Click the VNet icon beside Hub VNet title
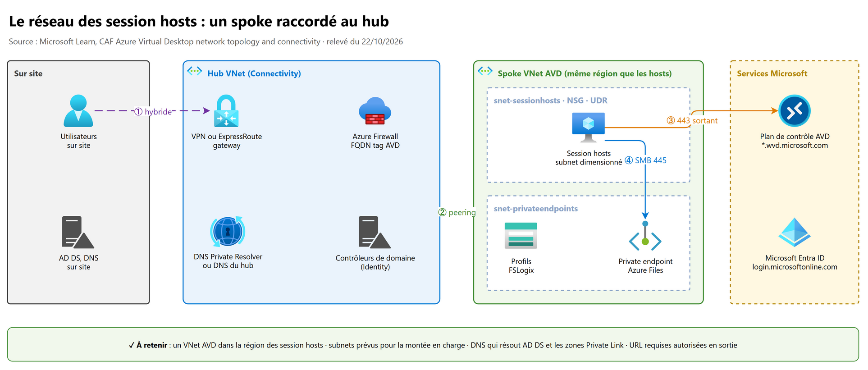Screen dimensions: 868x370 point(195,71)
